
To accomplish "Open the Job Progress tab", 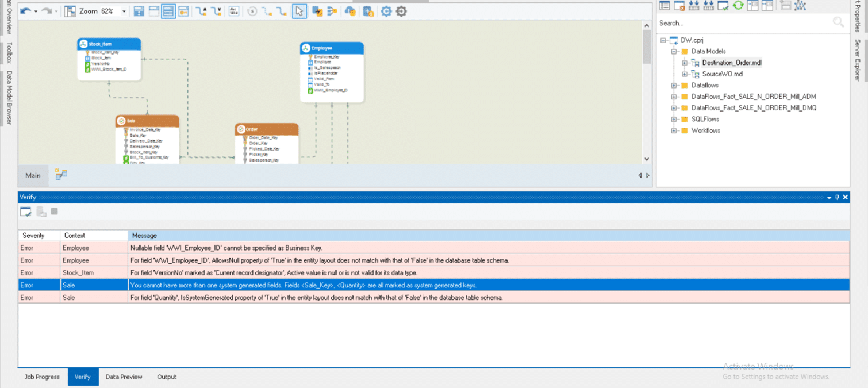I will (x=42, y=377).
